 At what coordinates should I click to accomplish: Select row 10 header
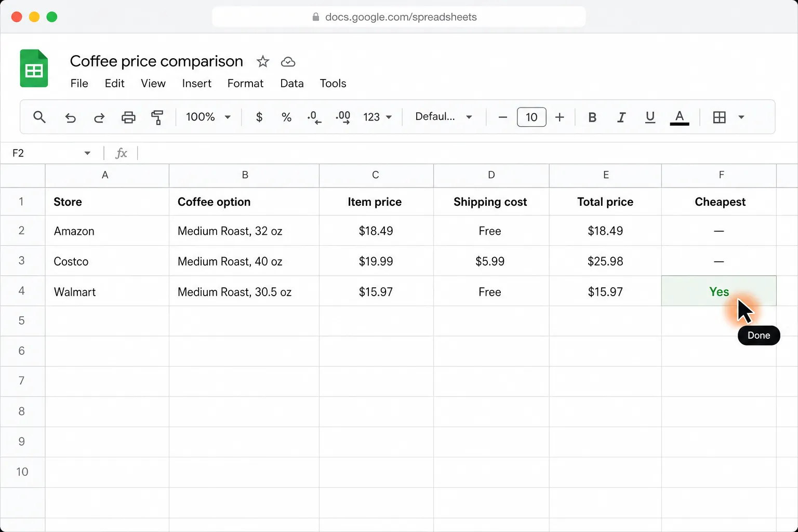coord(22,472)
